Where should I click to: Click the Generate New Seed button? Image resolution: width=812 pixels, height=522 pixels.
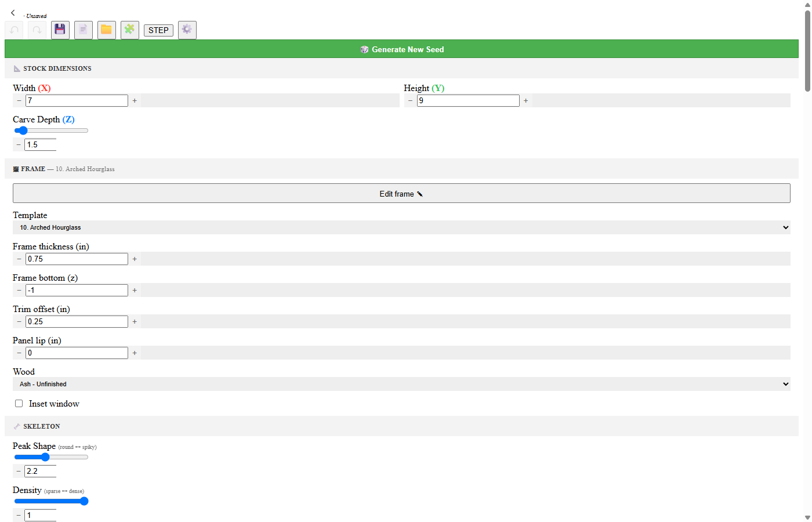(x=401, y=49)
